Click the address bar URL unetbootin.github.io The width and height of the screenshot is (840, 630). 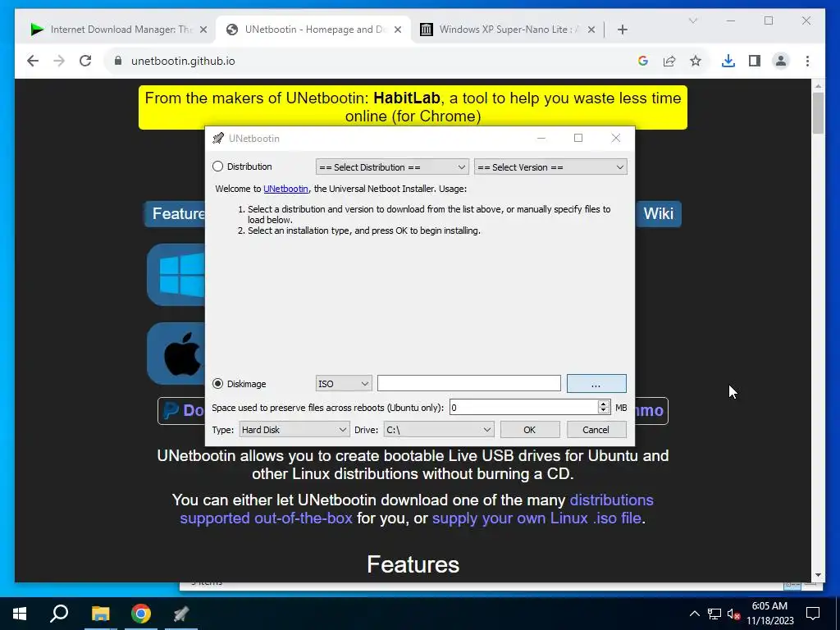point(183,61)
